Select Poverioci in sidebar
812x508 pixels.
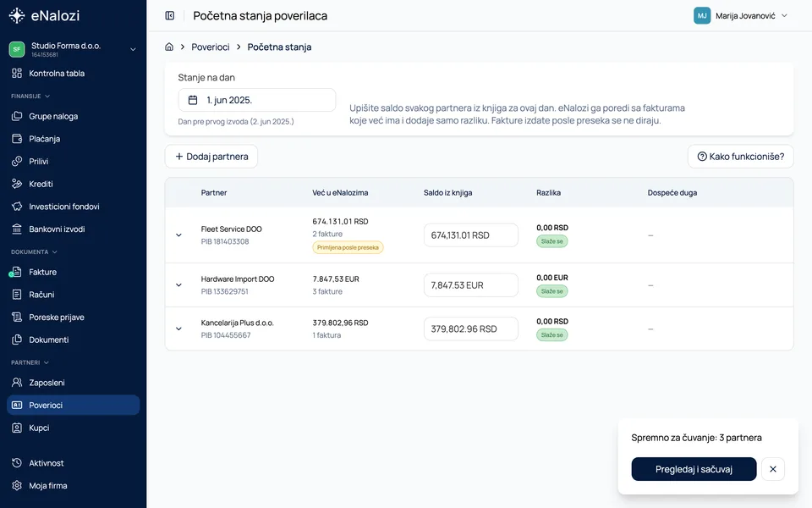tap(73, 406)
